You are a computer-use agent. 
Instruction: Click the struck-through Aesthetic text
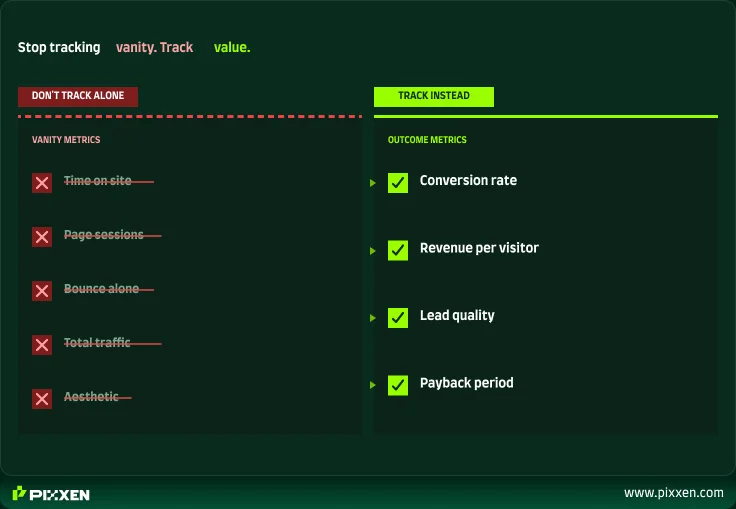[x=91, y=396]
